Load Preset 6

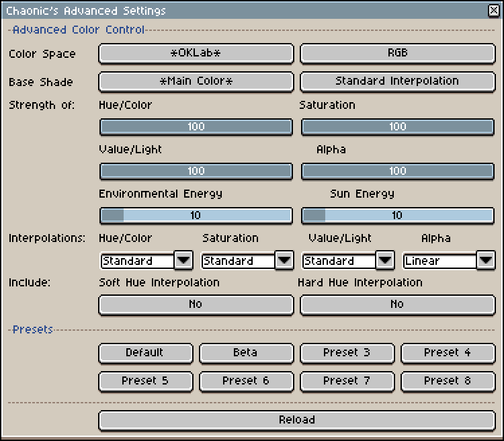(247, 381)
